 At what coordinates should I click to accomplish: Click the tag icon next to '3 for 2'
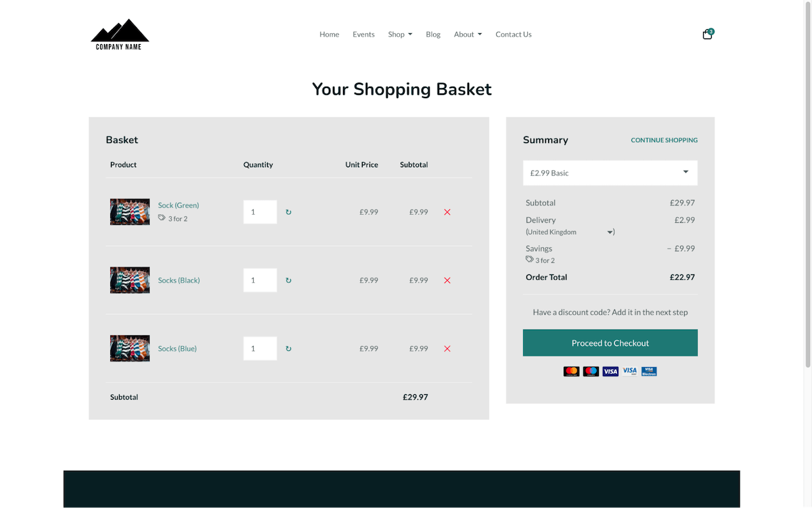162,218
